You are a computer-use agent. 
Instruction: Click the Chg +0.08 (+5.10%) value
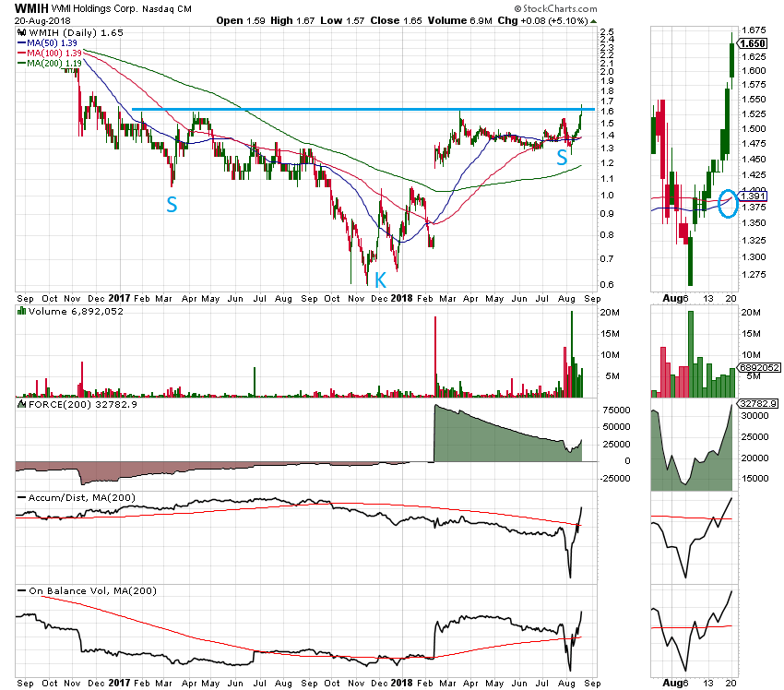pyautogui.click(x=542, y=20)
